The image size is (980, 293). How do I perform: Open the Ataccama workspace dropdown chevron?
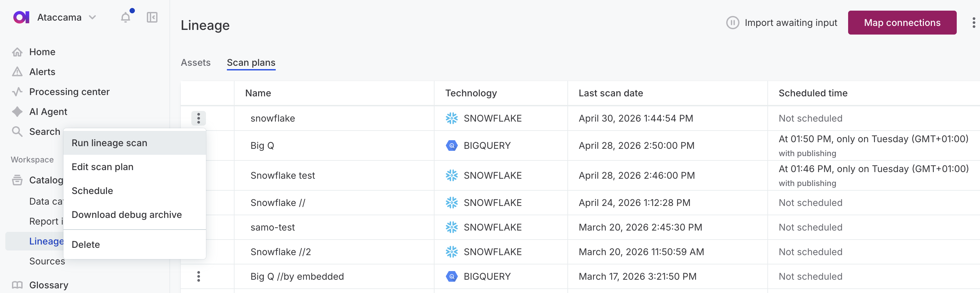point(92,17)
